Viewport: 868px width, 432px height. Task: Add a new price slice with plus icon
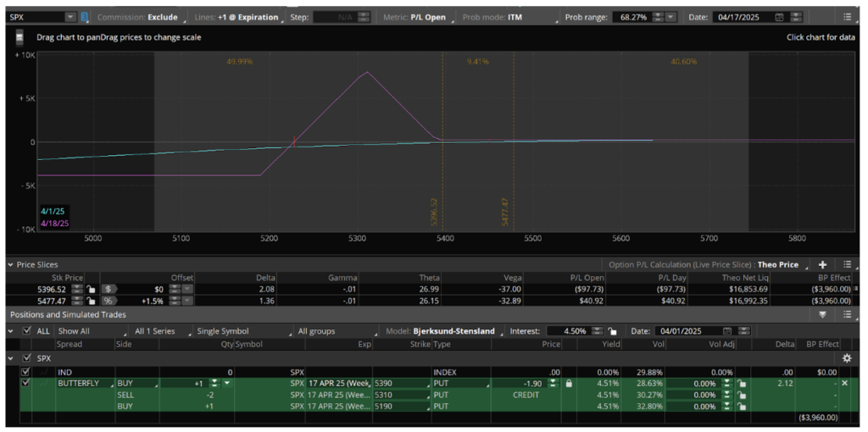(823, 264)
